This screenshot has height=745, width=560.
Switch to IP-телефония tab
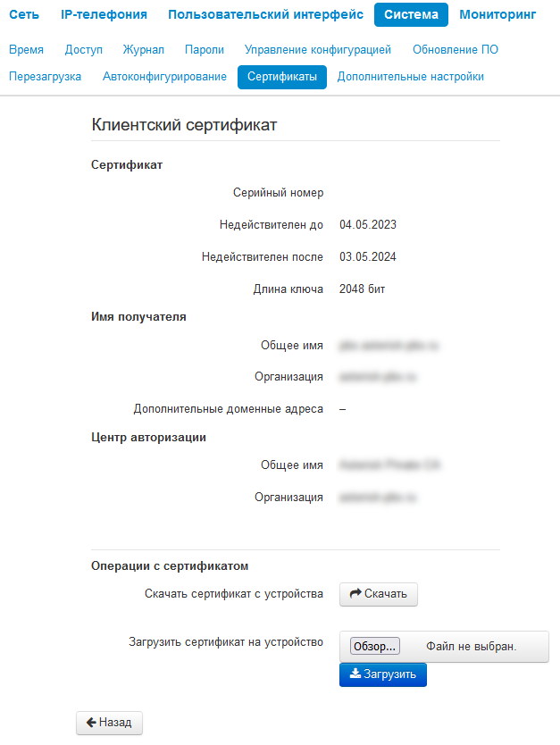point(104,14)
